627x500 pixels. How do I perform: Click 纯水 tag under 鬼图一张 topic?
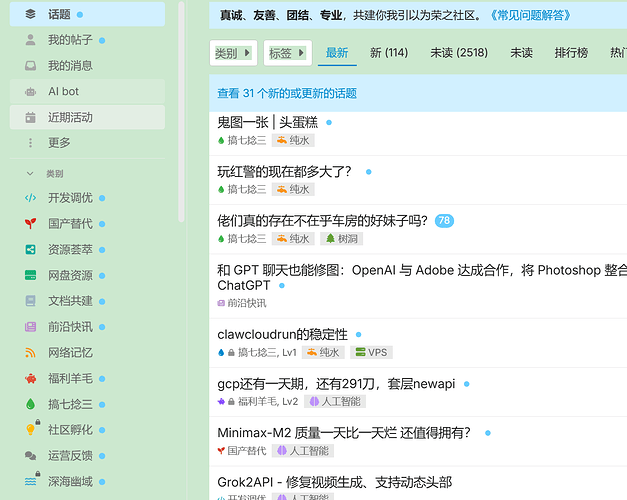point(293,140)
